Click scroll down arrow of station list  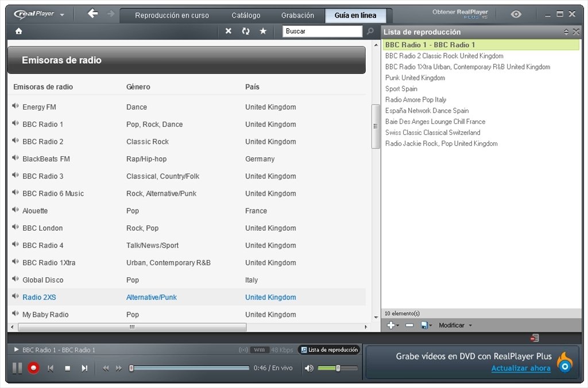(x=376, y=317)
